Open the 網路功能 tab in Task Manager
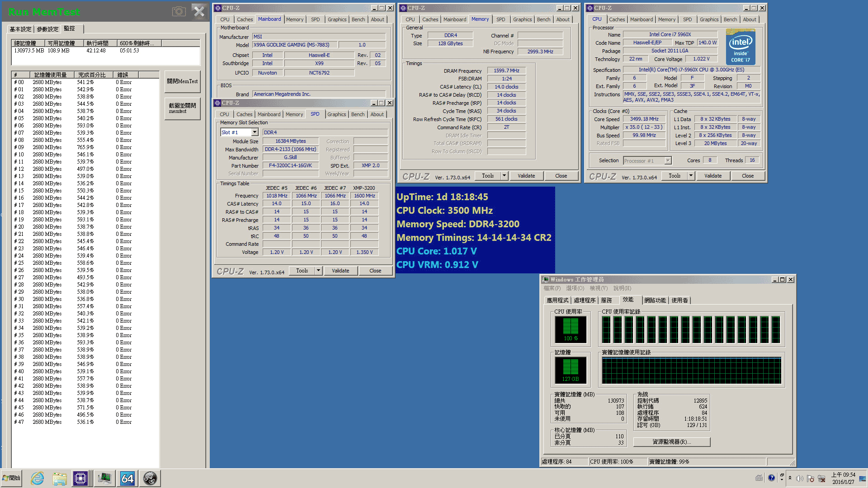 pyautogui.click(x=655, y=300)
